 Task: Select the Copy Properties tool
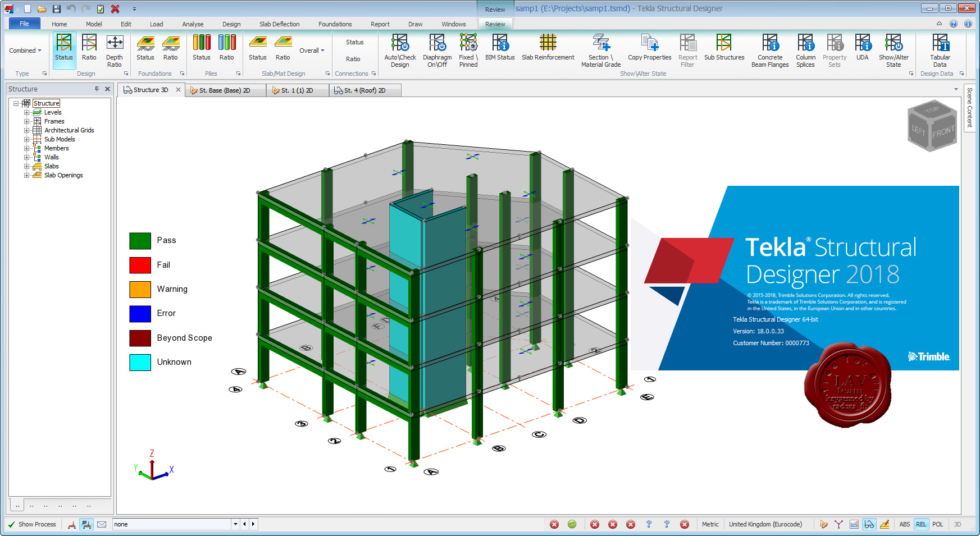pyautogui.click(x=650, y=48)
